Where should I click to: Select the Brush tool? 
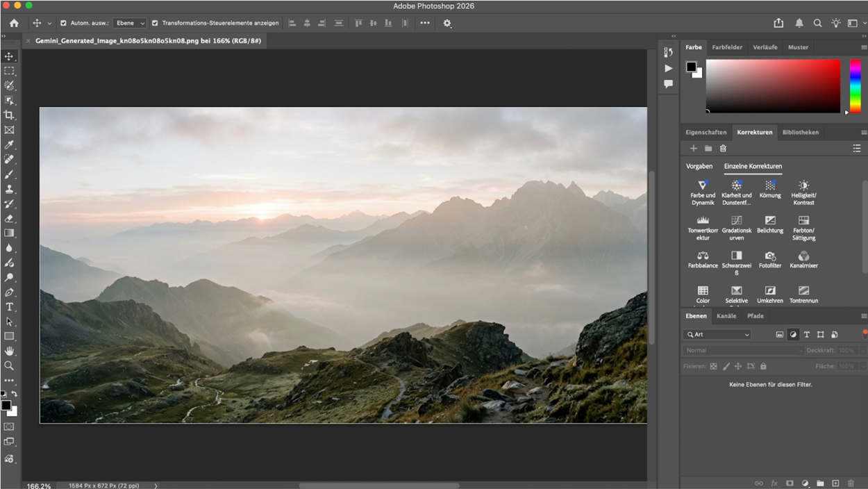(x=10, y=174)
